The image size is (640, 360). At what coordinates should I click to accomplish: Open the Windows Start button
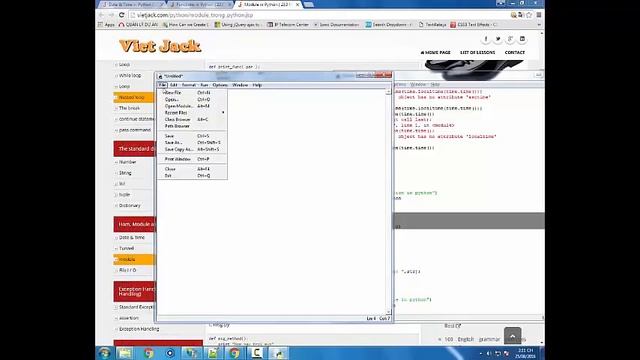(x=104, y=353)
